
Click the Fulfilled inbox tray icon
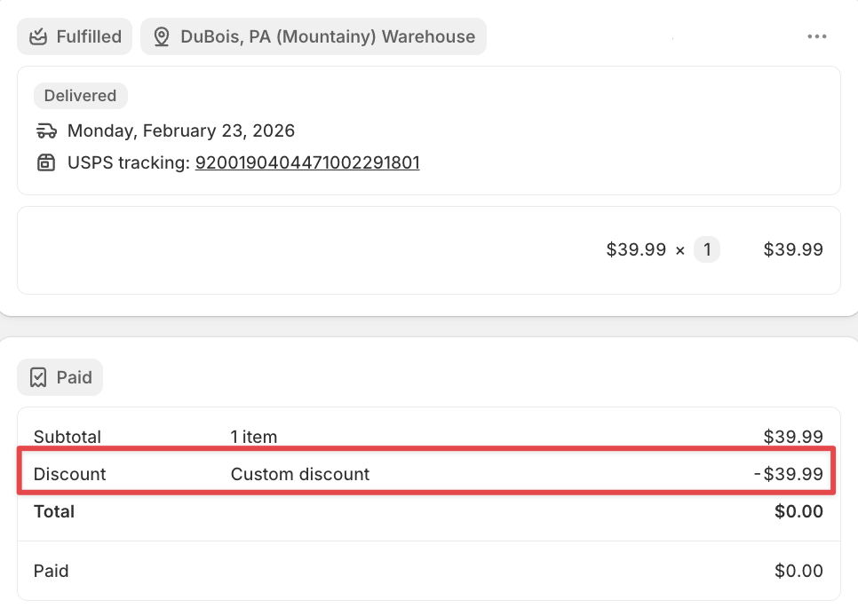point(38,36)
